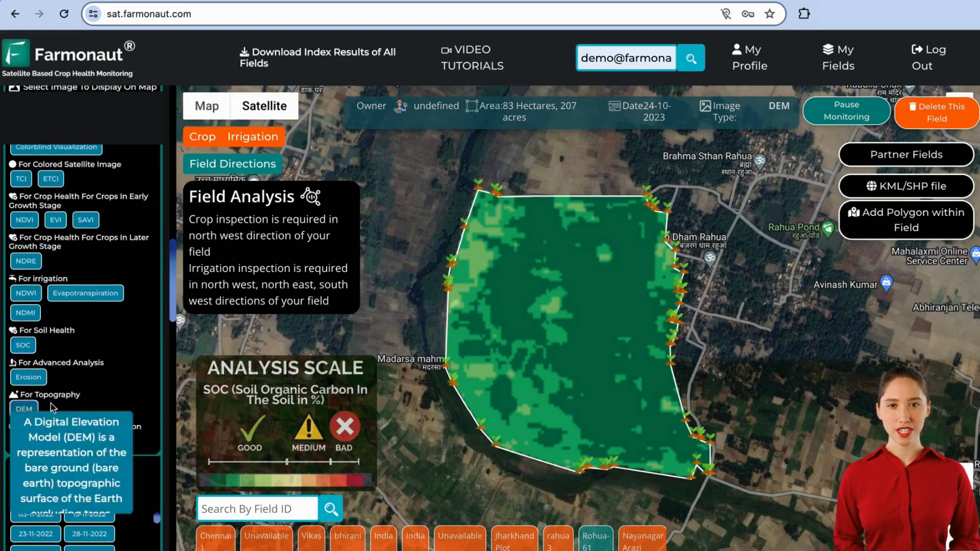
Task: Expand the For Soil Health section
Action: [47, 330]
